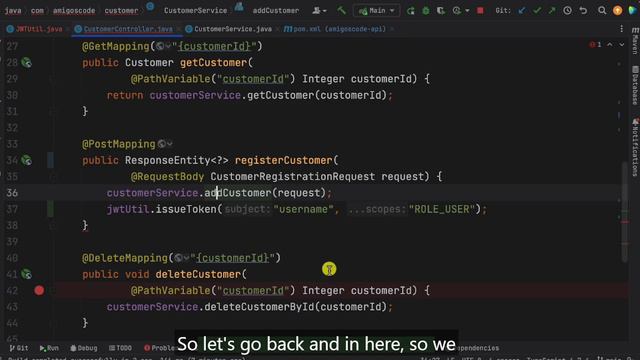Open Search Everywhere magnifier
The width and height of the screenshot is (640, 360).
[x=602, y=11]
